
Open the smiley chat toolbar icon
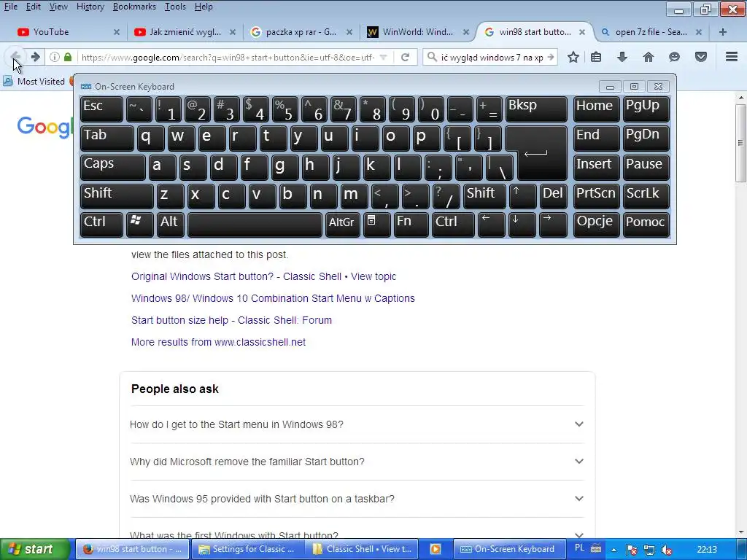[x=674, y=57]
